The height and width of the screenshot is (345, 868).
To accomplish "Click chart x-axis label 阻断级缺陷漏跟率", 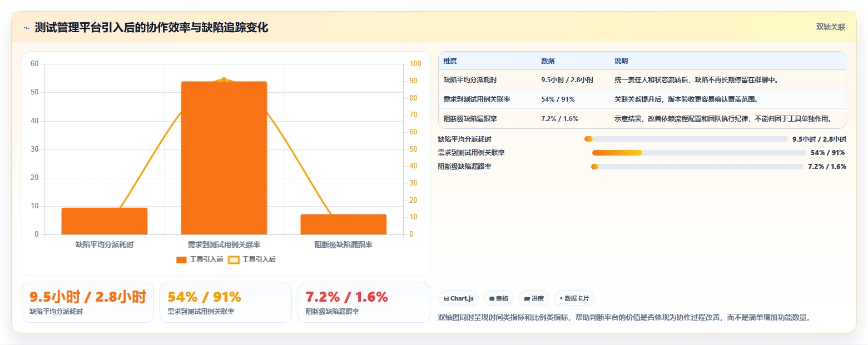I will [x=344, y=244].
